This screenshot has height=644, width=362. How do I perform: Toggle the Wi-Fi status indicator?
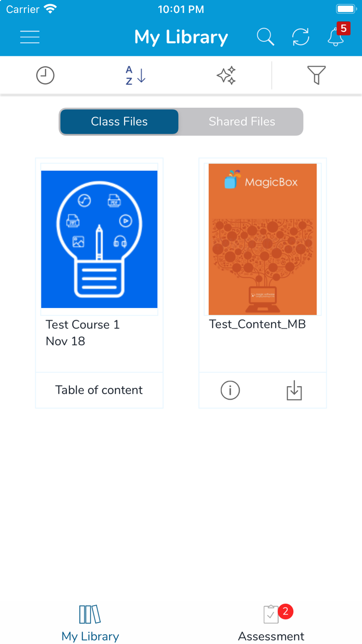tap(49, 8)
